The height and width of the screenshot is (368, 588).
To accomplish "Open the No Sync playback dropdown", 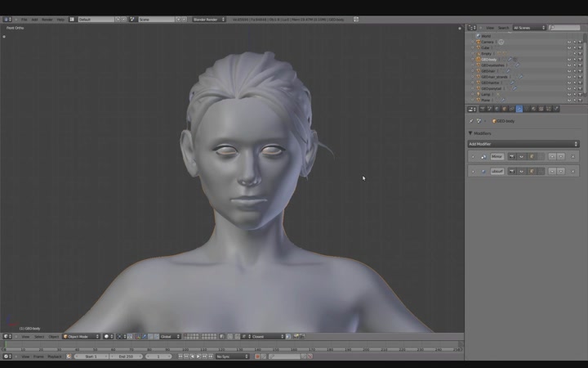I will pyautogui.click(x=232, y=357).
